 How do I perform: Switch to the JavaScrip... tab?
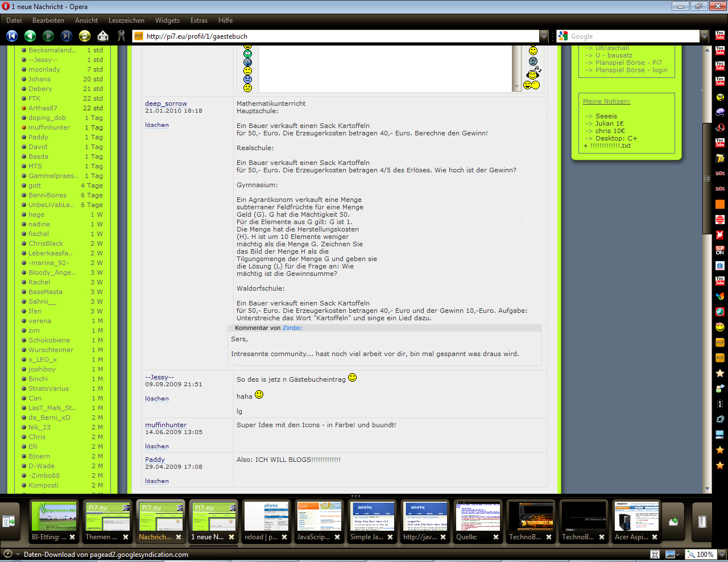(319, 522)
